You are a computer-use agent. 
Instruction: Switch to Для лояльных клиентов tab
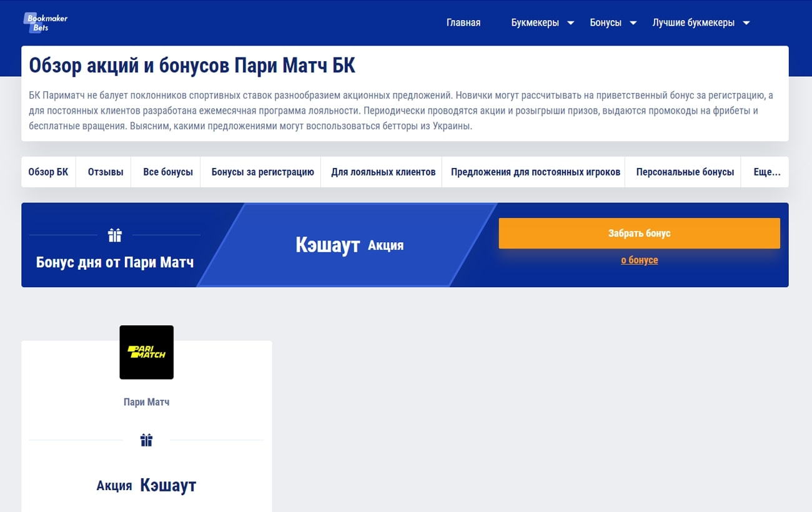pyautogui.click(x=381, y=172)
